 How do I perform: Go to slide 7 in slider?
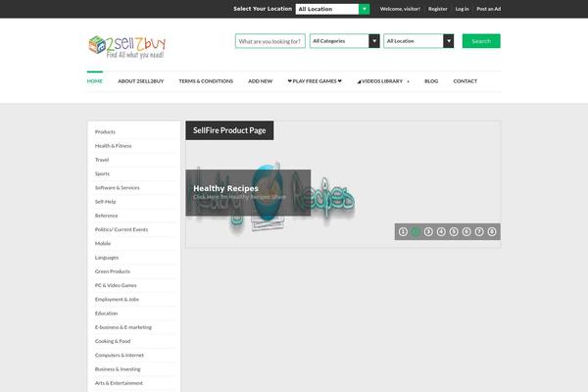pos(479,232)
